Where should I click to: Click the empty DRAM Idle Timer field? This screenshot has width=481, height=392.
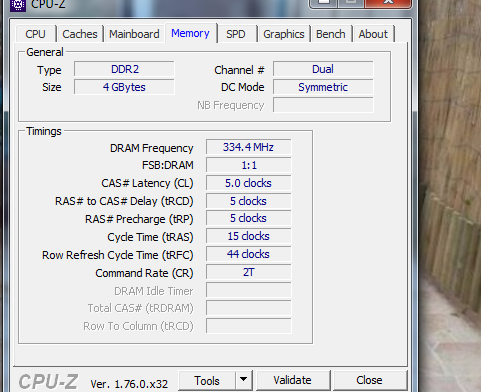[249, 290]
